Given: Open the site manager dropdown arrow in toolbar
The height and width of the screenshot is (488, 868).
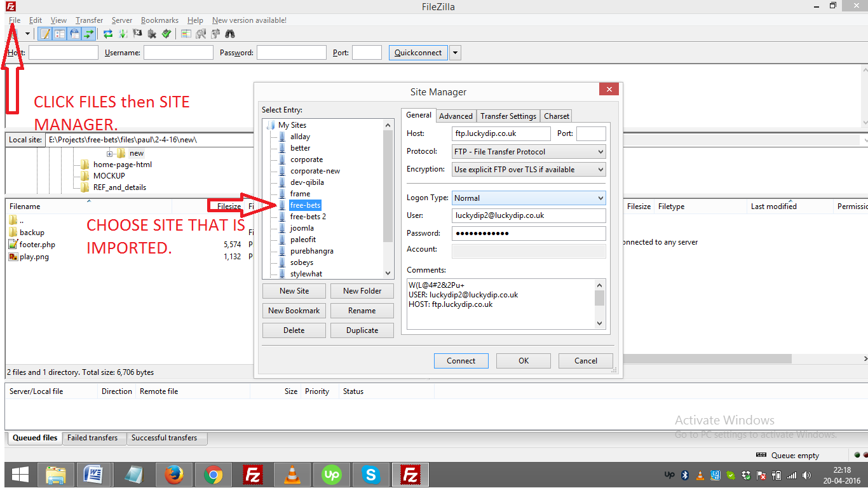Looking at the screenshot, I should click(27, 34).
